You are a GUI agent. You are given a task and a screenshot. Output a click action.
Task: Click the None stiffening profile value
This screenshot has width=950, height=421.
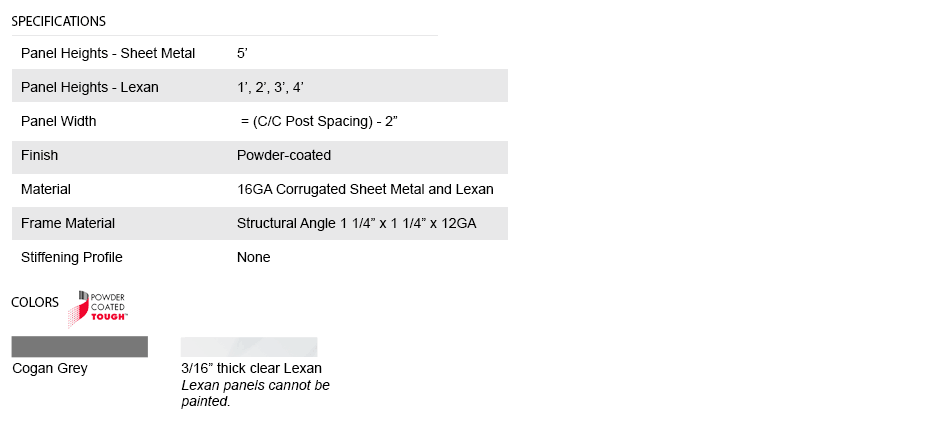coord(254,257)
